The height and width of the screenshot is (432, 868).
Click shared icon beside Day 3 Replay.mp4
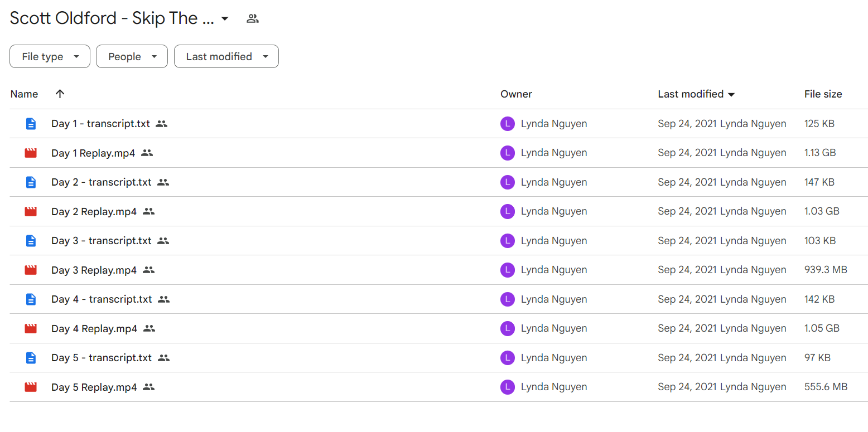coord(148,270)
